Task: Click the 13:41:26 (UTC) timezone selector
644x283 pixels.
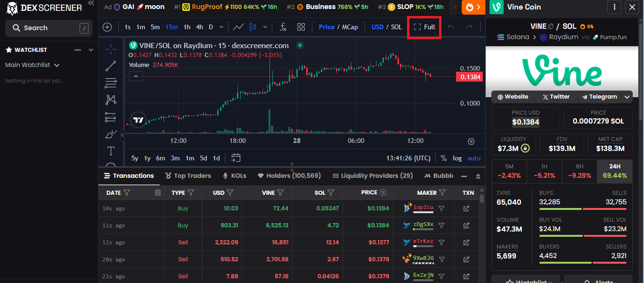Action: click(408, 158)
